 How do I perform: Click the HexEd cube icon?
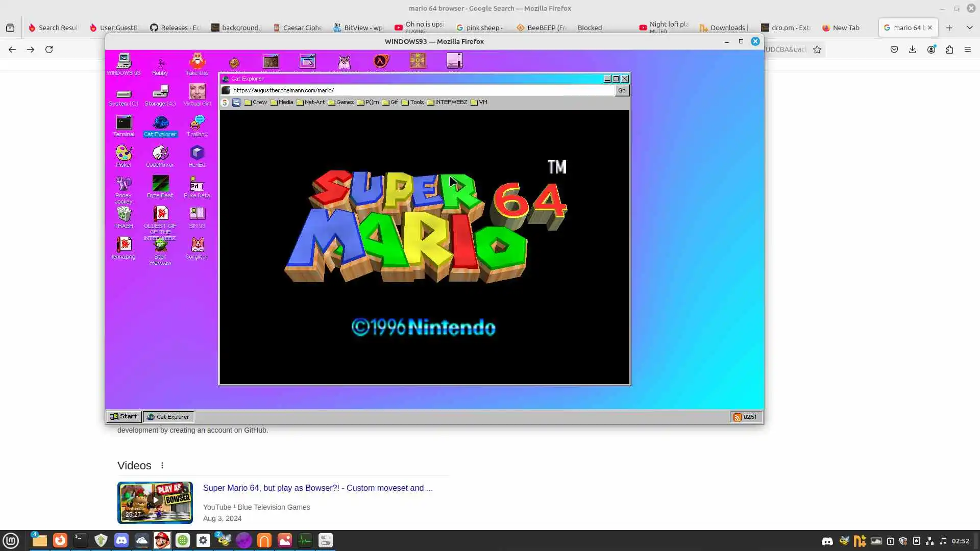tap(197, 154)
